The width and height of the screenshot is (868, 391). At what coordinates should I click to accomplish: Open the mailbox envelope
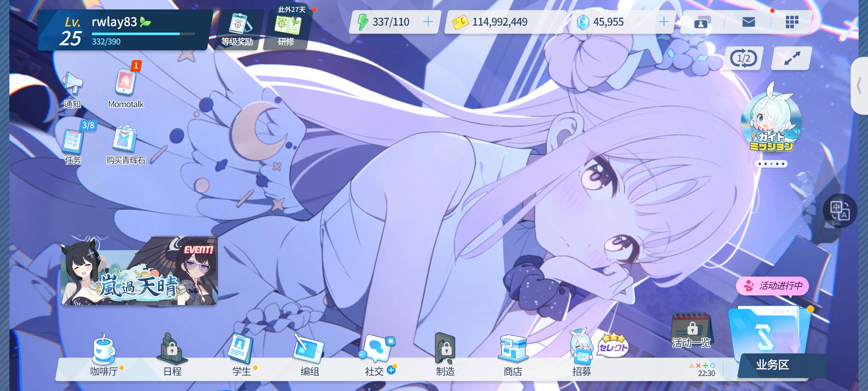click(749, 22)
